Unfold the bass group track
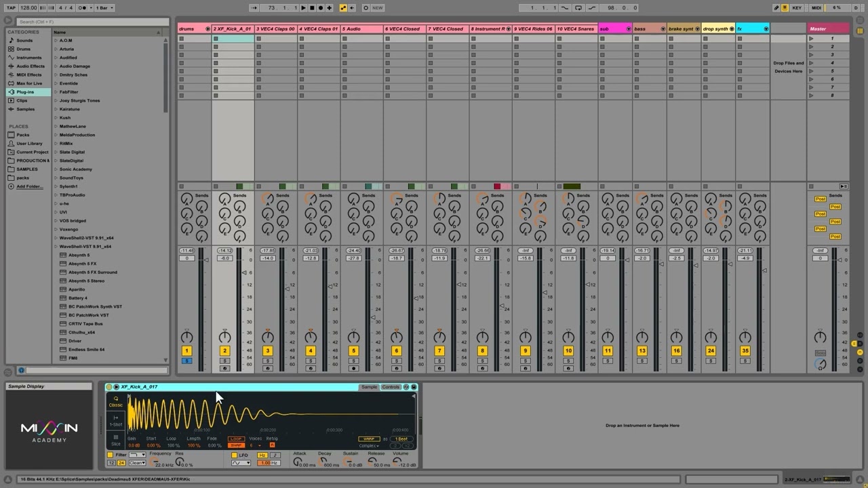This screenshot has height=488, width=868. click(x=663, y=29)
